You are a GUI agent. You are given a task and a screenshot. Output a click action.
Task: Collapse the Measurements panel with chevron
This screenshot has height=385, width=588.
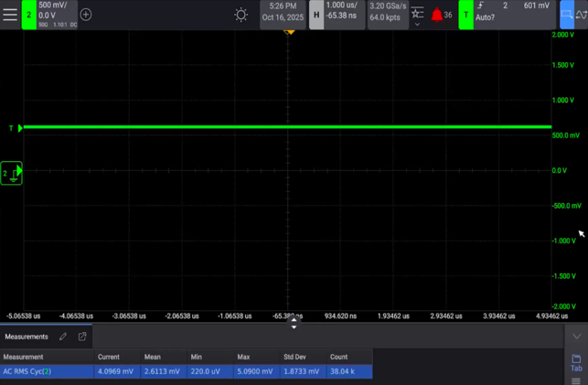tap(576, 337)
